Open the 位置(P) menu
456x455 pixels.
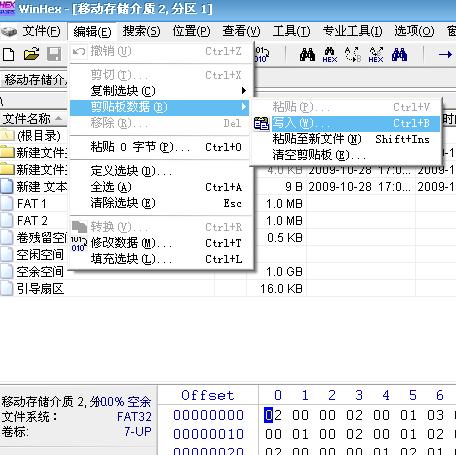(x=191, y=32)
